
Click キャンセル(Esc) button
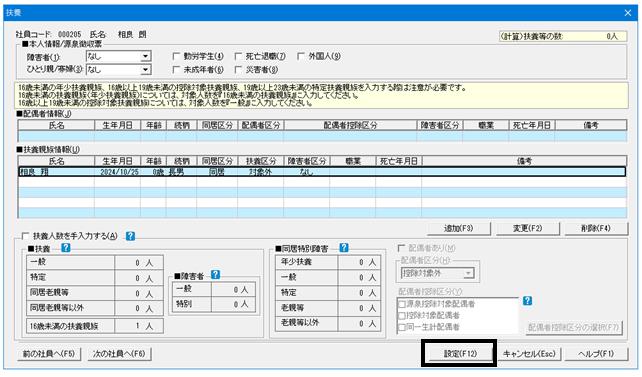(528, 354)
